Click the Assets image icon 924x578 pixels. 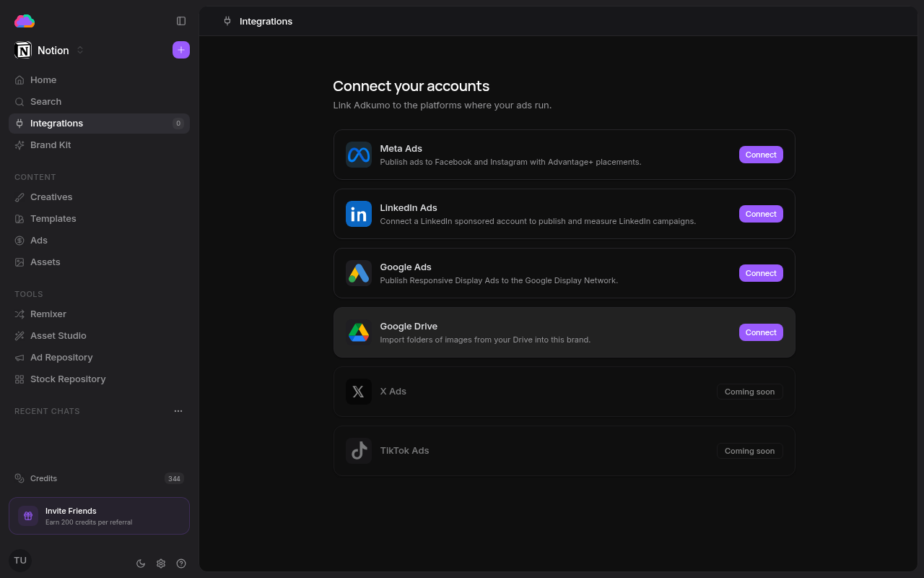[x=19, y=262]
